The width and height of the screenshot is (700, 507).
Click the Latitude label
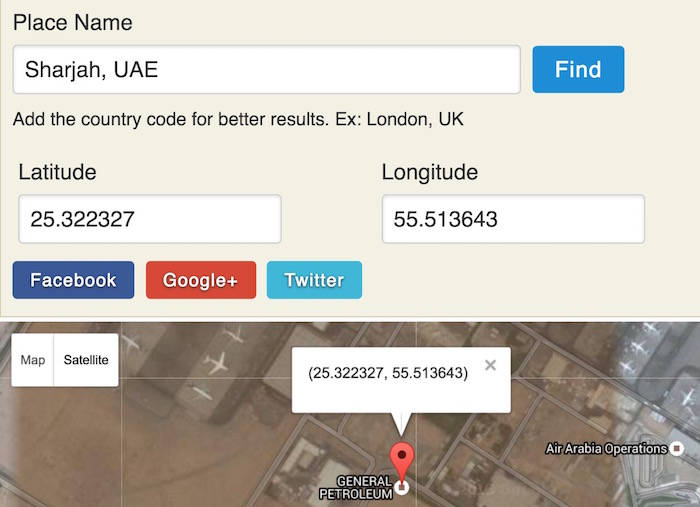coord(57,172)
